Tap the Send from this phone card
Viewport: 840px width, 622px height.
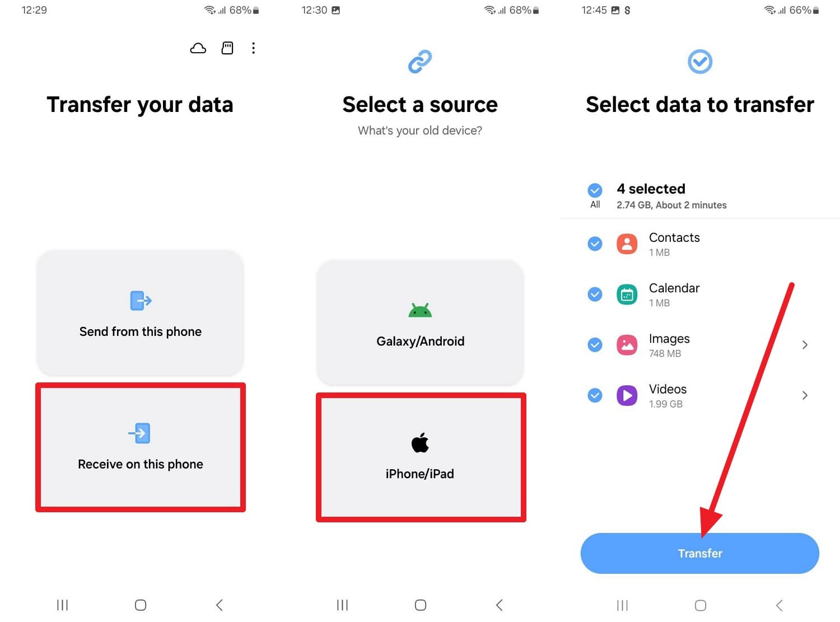pyautogui.click(x=140, y=313)
